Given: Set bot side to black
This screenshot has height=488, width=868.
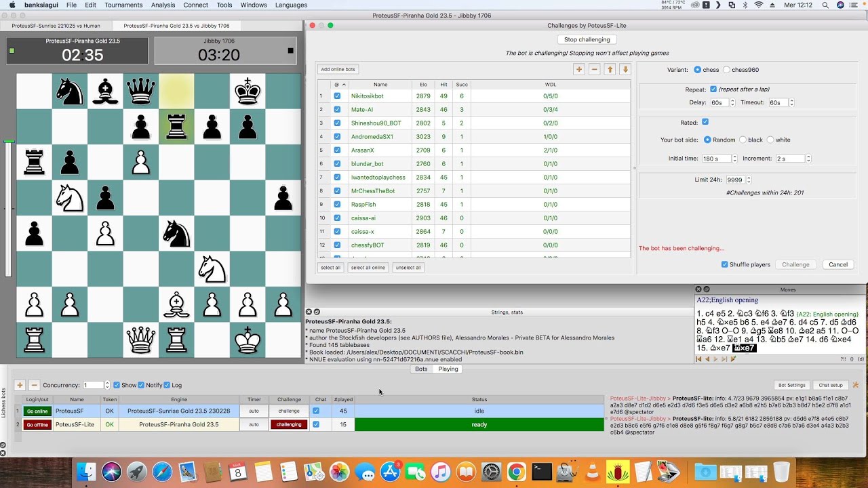Looking at the screenshot, I should 743,140.
